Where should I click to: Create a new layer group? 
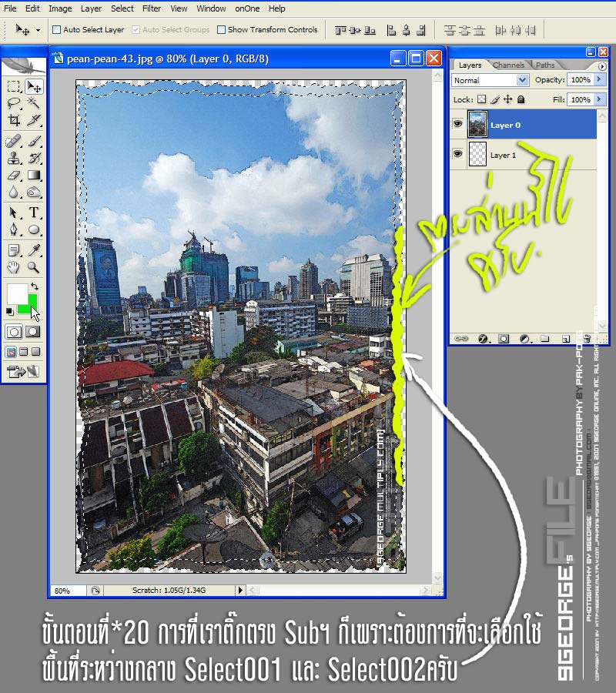(545, 339)
